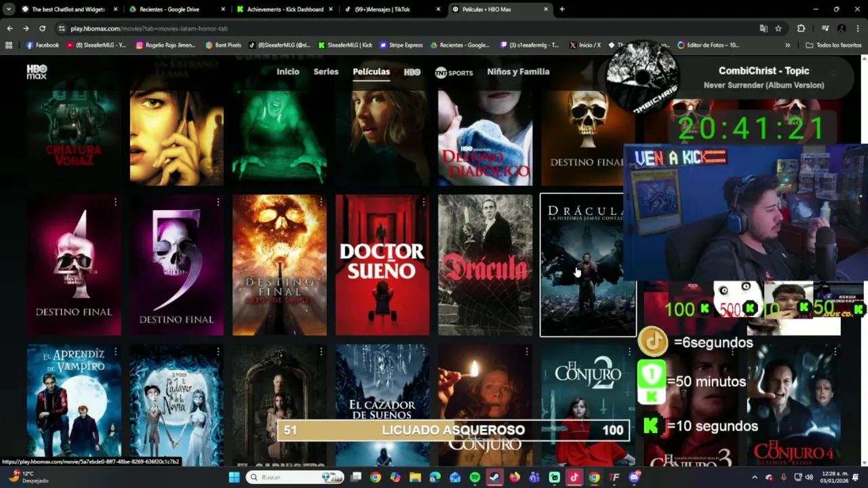Viewport: 868px width, 488px height.
Task: Open Destino Final Lazos de Sangre poster
Action: [x=279, y=265]
